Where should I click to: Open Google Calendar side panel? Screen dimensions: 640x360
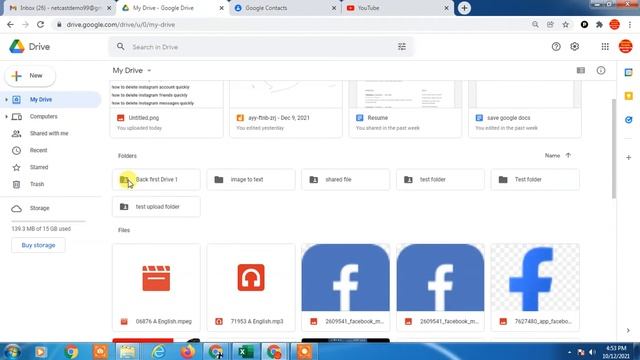click(x=629, y=72)
